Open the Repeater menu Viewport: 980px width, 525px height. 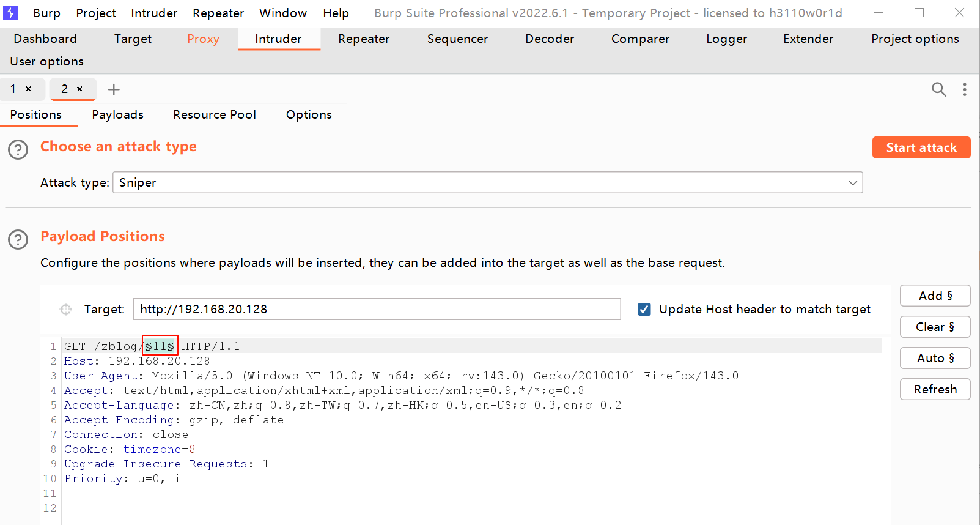click(218, 13)
